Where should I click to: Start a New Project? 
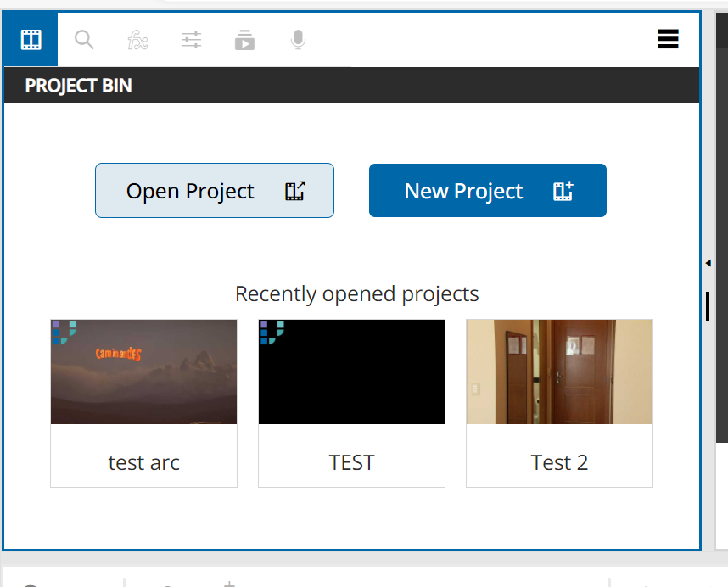coord(487,190)
